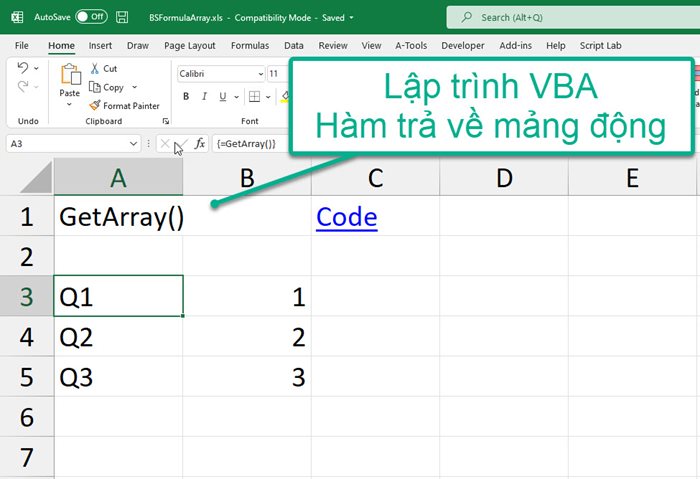This screenshot has height=479, width=700.
Task: Switch to the Formulas tab
Action: pos(249,46)
